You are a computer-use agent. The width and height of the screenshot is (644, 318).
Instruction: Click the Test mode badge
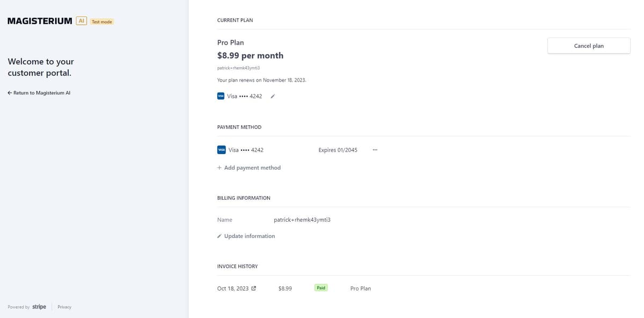click(101, 21)
